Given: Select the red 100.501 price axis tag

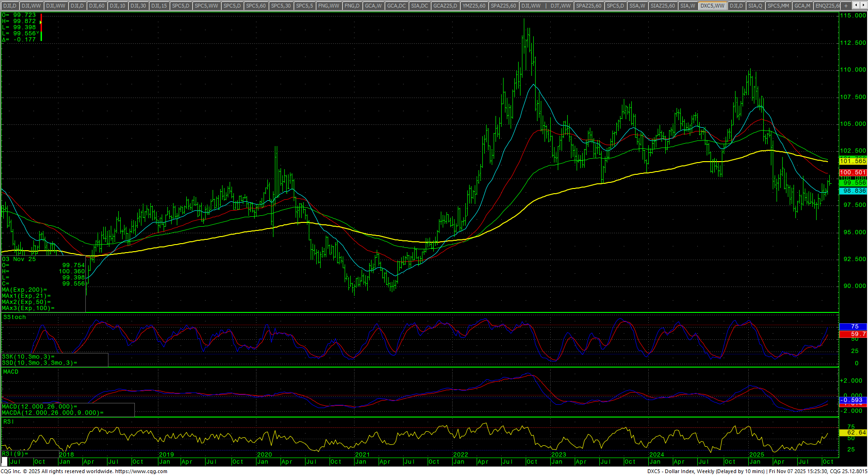Looking at the screenshot, I should 853,172.
